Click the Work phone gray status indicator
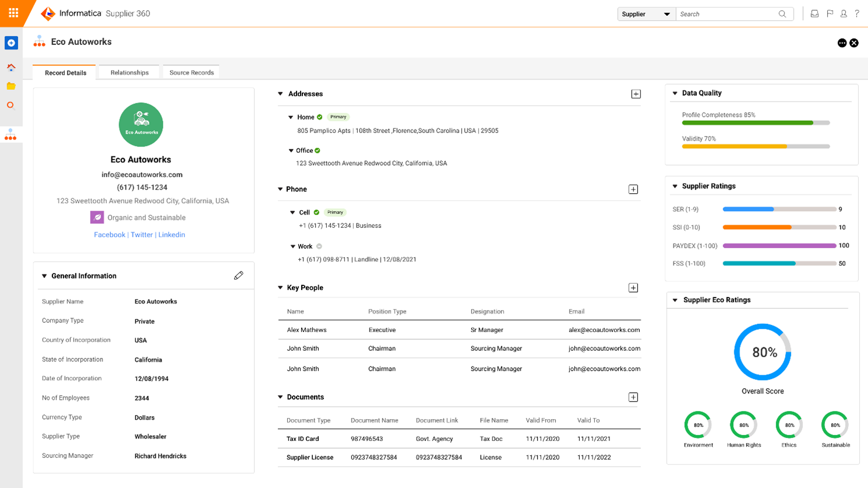868x488 pixels. click(x=319, y=246)
